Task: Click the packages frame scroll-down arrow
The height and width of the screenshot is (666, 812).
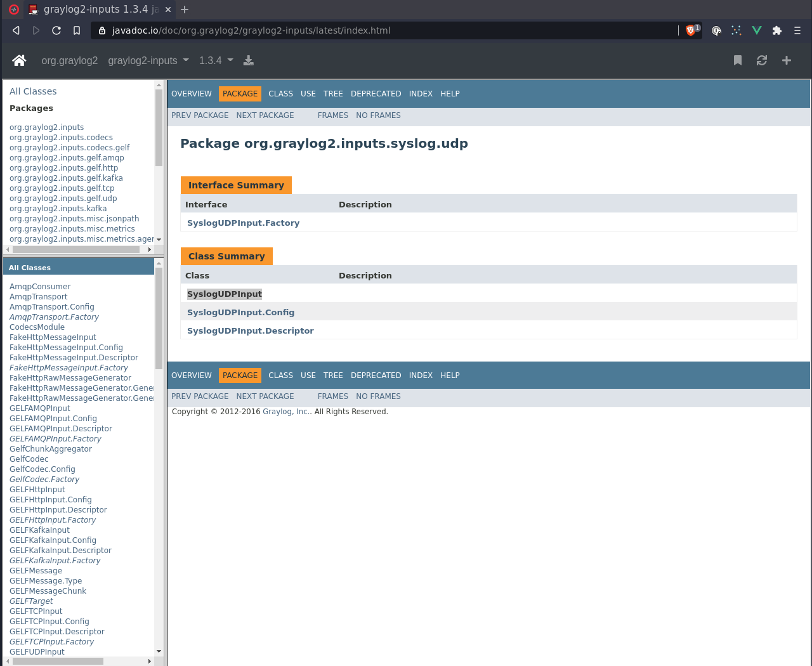Action: (x=159, y=240)
